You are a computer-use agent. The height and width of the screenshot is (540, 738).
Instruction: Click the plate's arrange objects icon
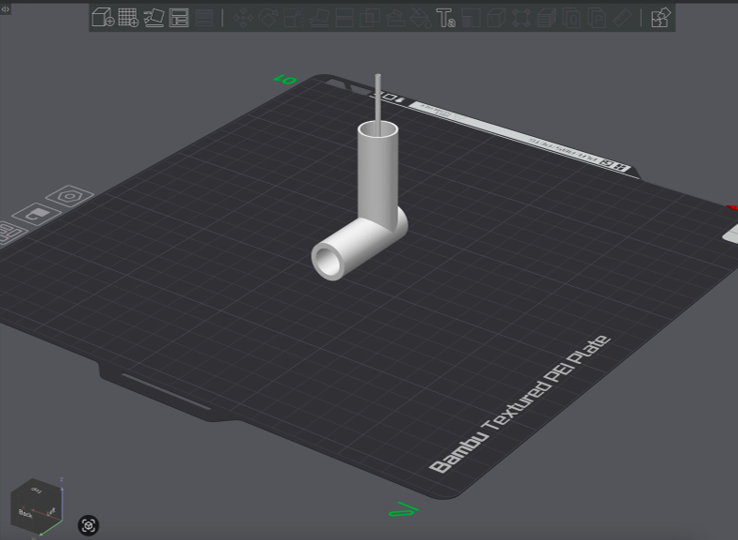tap(10, 234)
